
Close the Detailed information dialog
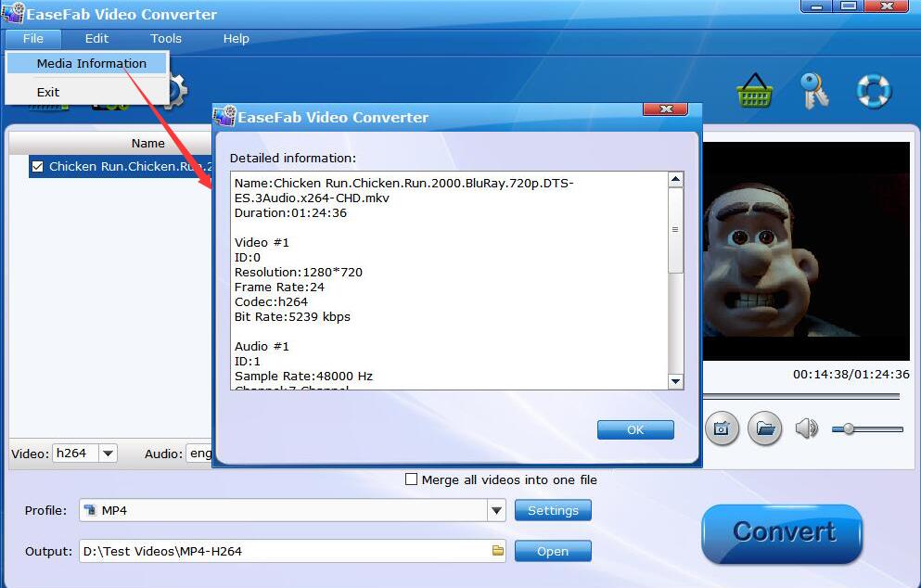[666, 109]
